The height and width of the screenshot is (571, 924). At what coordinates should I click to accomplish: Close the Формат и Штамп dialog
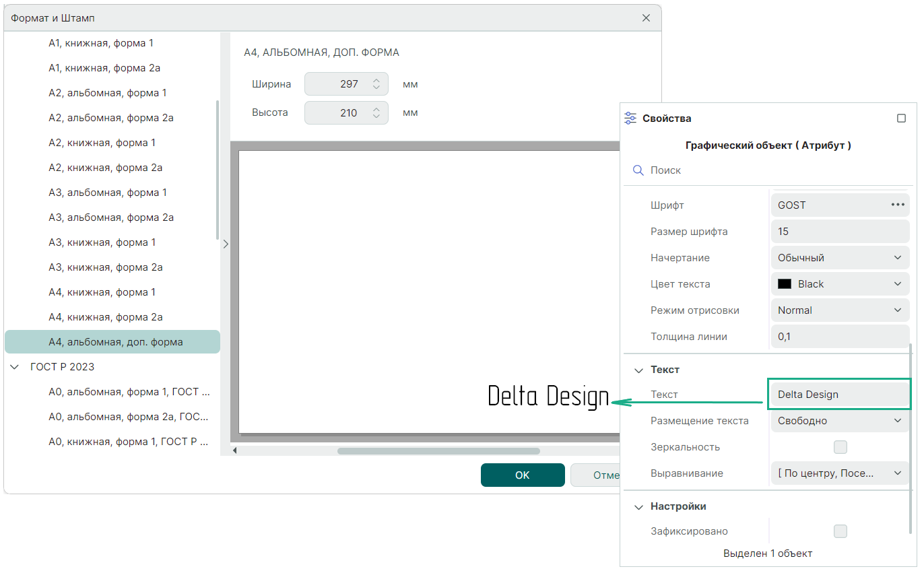[x=646, y=18]
